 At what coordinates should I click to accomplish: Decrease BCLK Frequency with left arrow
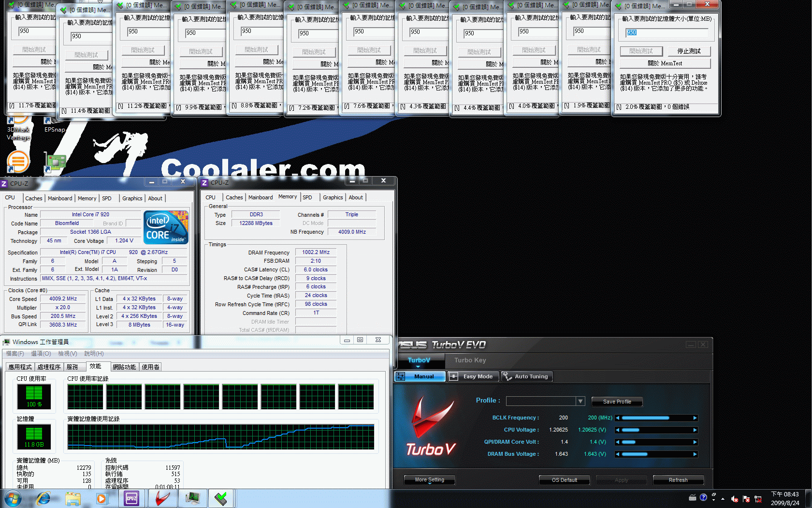617,418
